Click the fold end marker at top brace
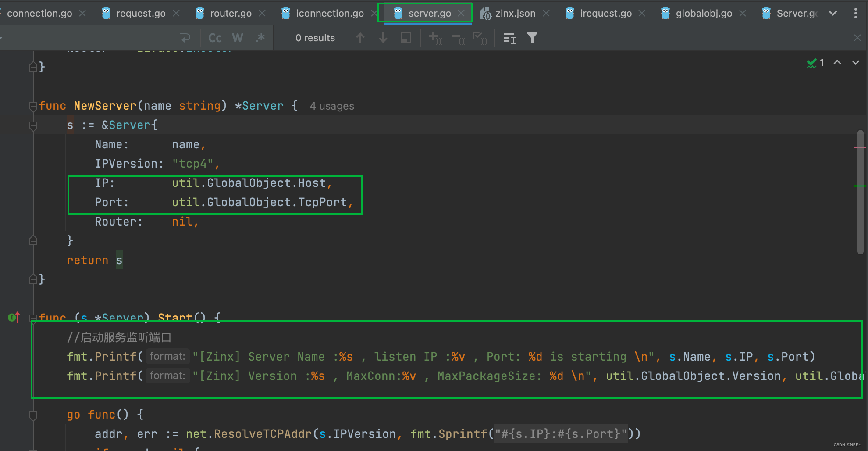The height and width of the screenshot is (451, 868). [33, 67]
